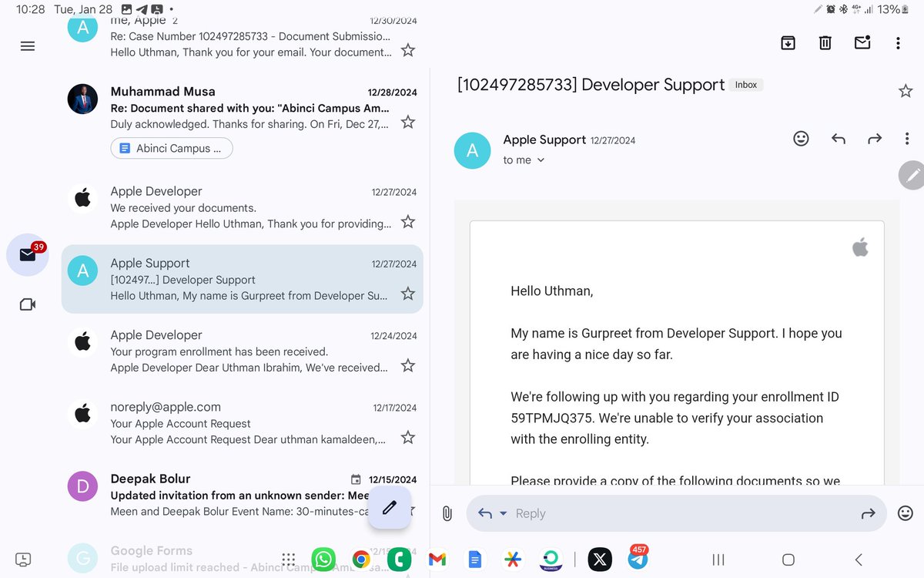
Task: Launch WhatsApp from the taskbar
Action: 323,560
